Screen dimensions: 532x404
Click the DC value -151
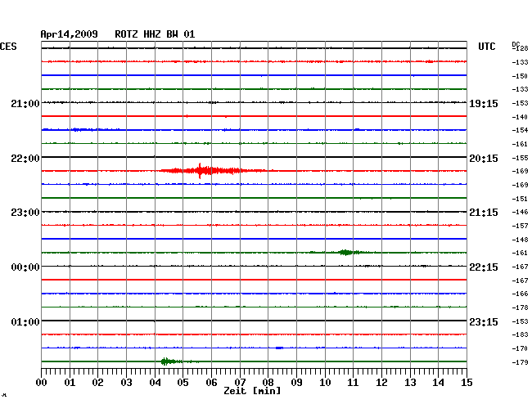click(x=520, y=199)
